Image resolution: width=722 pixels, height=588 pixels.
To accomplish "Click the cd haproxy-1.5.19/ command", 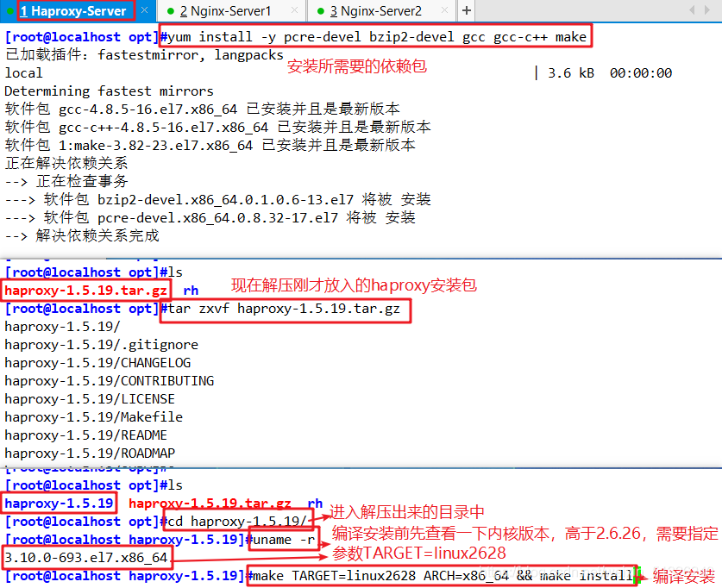I will [x=237, y=522].
